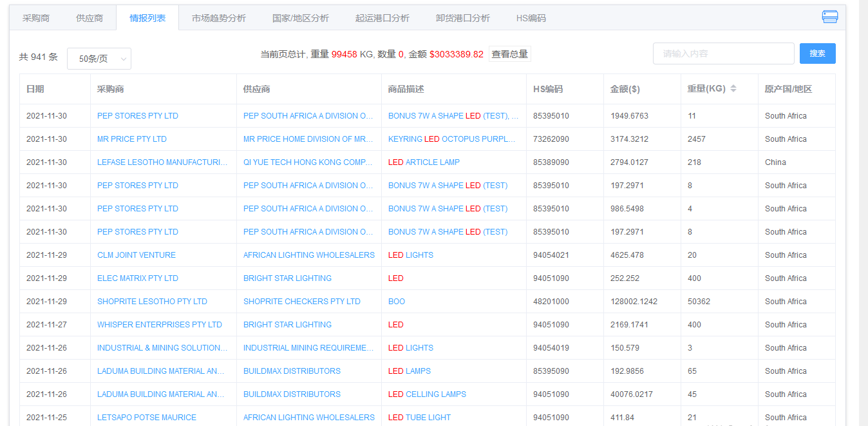Click the blue 搜索 button

tap(818, 53)
